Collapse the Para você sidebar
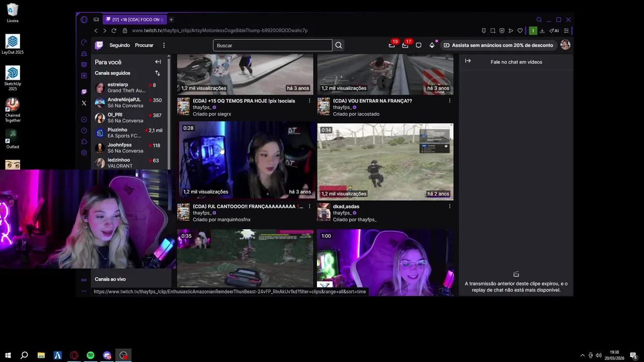Image resolution: width=644 pixels, height=362 pixels. [x=158, y=62]
